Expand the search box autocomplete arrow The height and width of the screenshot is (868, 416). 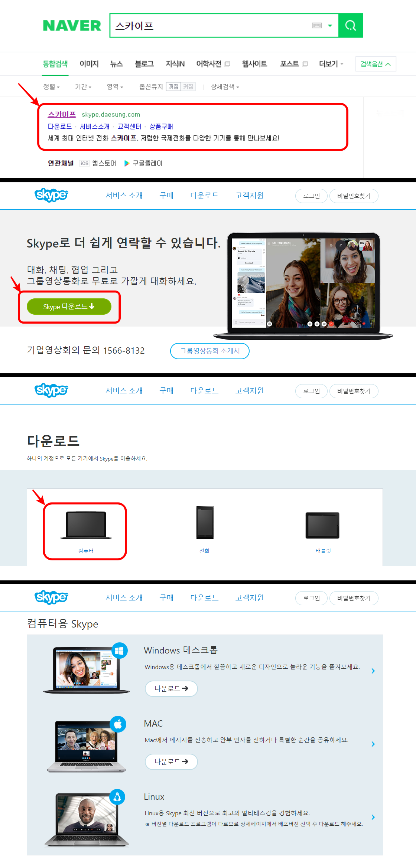pyautogui.click(x=330, y=26)
